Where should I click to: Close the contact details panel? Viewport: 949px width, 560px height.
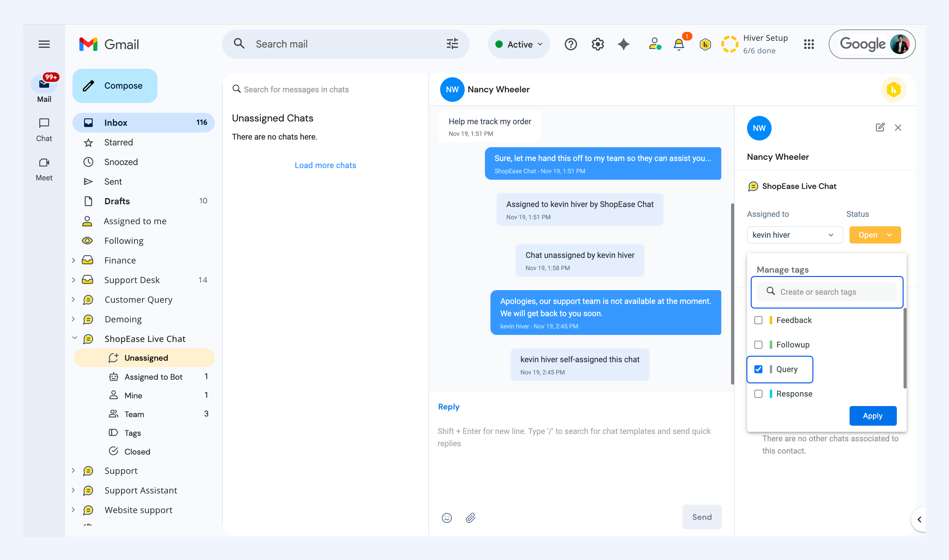(x=898, y=128)
